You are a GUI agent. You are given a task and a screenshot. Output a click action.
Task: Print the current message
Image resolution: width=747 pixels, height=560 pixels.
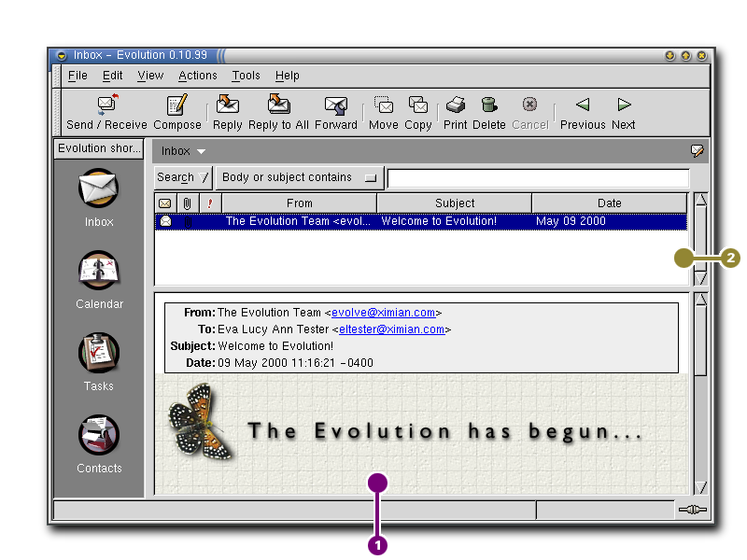(456, 105)
